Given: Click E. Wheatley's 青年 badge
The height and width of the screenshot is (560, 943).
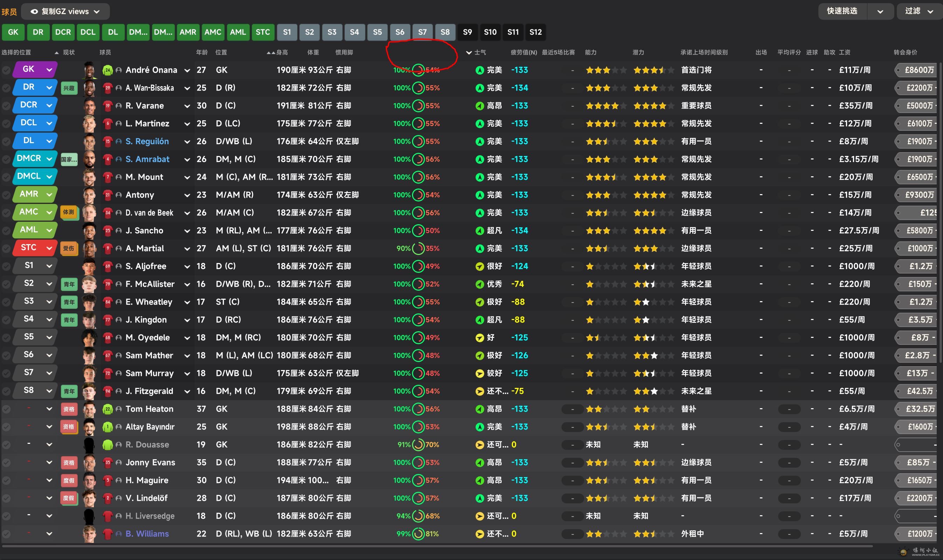Looking at the screenshot, I should pos(69,302).
